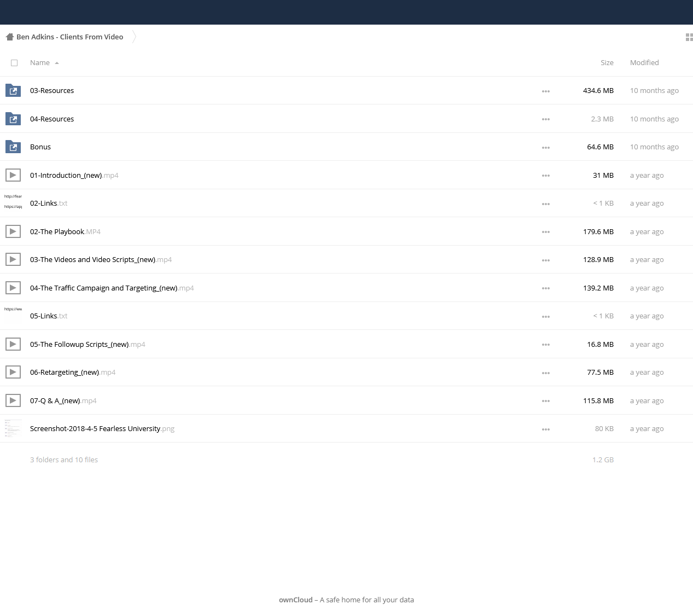This screenshot has height=616, width=693.
Task: Click the video icon for 01-Introduction_(new).mp4
Action: click(13, 175)
